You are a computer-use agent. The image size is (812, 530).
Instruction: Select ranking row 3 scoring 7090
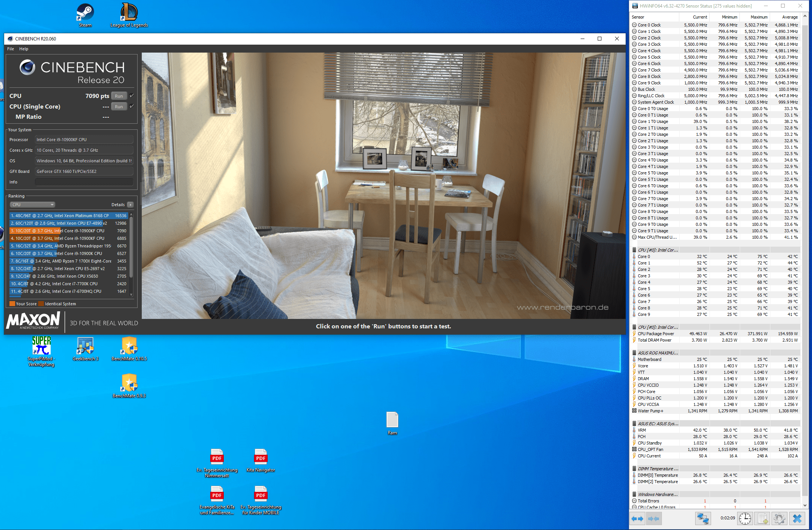point(69,231)
